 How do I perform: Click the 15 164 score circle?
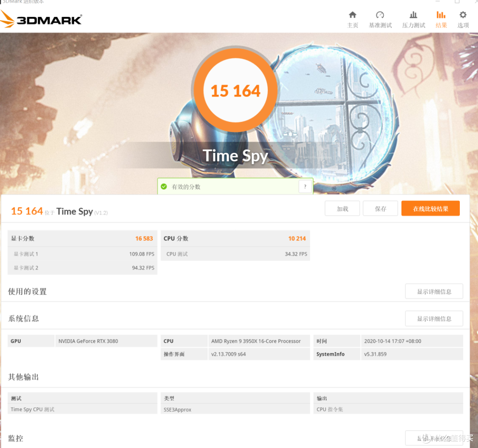coord(235,91)
